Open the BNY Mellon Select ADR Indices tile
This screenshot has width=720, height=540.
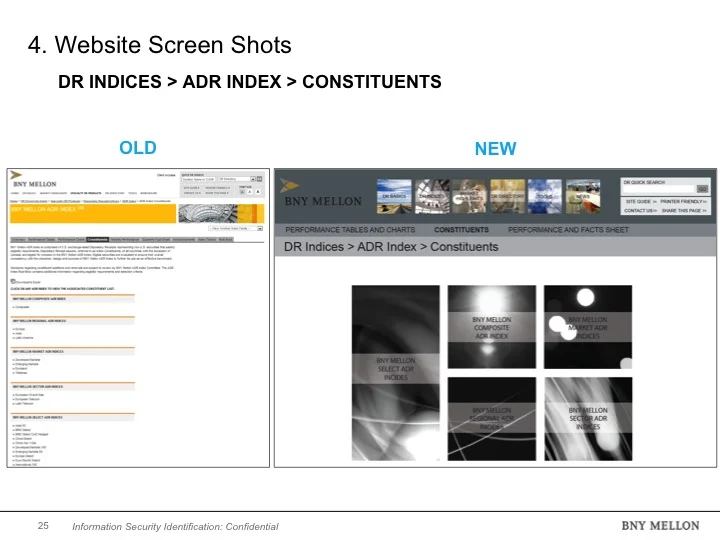coord(395,373)
